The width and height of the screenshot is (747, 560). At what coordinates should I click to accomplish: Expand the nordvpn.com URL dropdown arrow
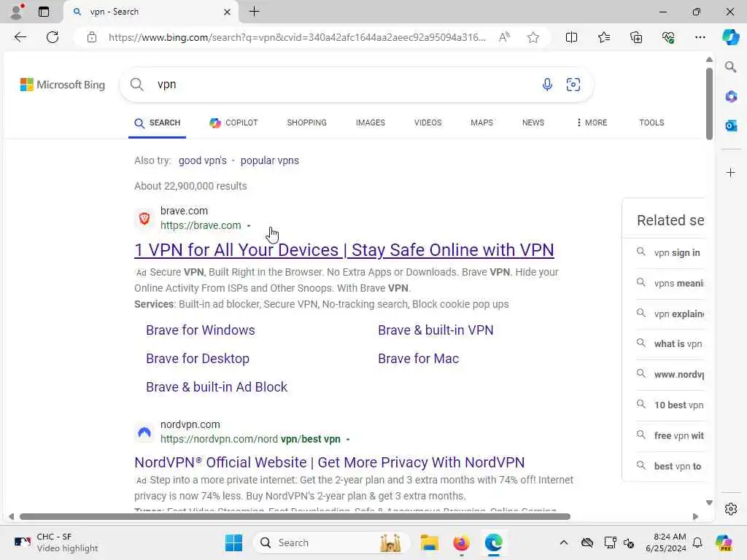click(x=348, y=440)
